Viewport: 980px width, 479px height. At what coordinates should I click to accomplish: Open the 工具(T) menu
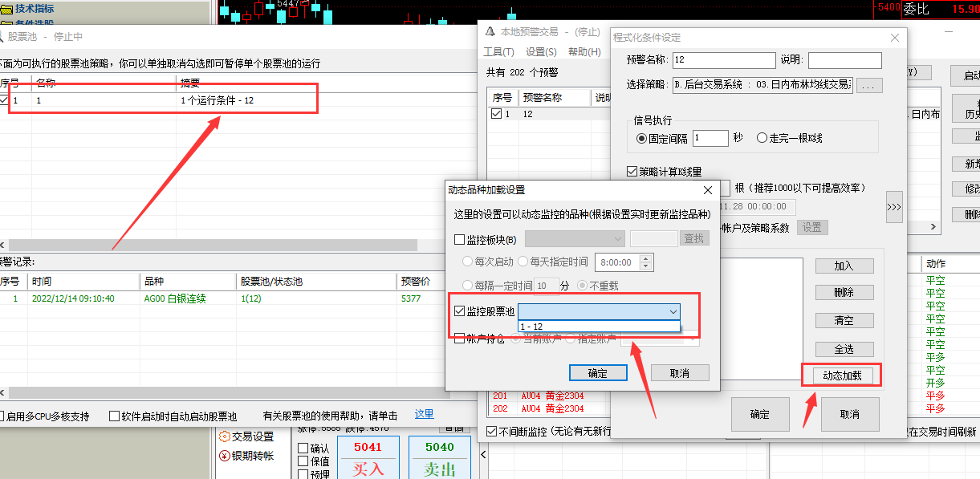coord(498,52)
